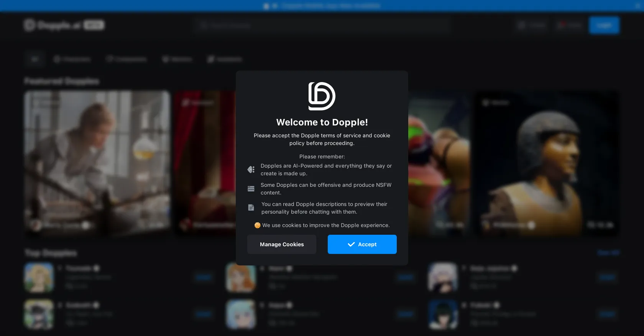Viewport: 644px width, 336px height.
Task: Accept the Dopple terms and cookies
Action: (x=362, y=244)
